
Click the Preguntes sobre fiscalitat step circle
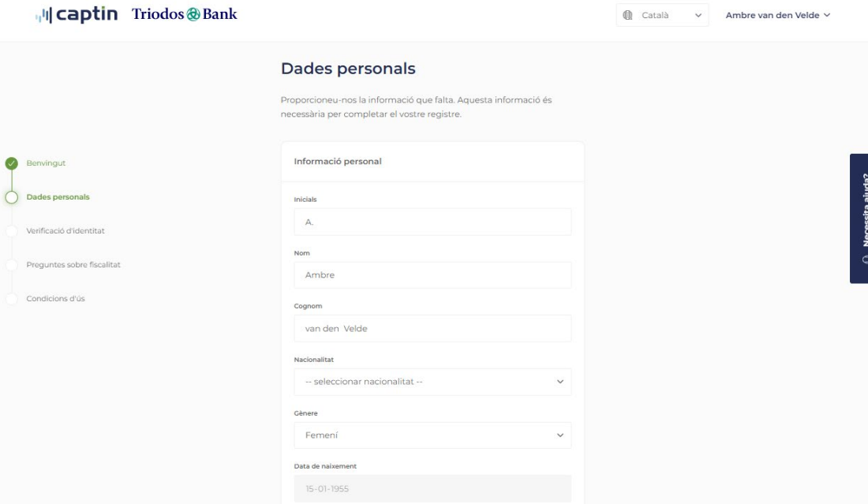coord(12,265)
